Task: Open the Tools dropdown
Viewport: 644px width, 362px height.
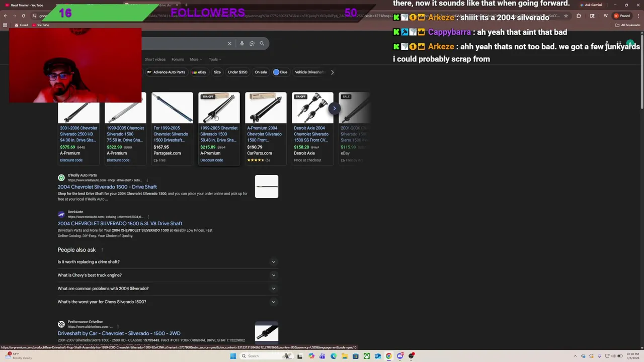Action: click(x=215, y=59)
